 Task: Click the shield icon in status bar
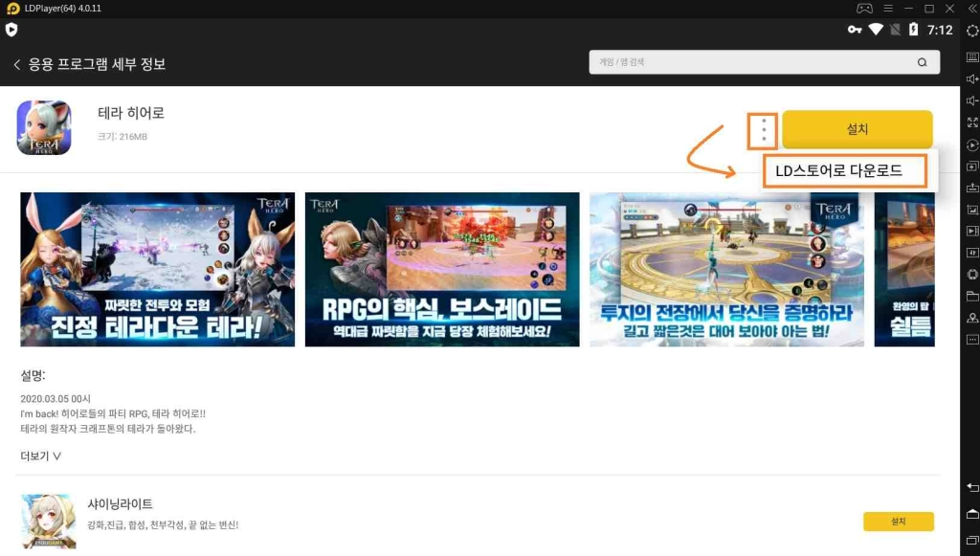pos(11,30)
